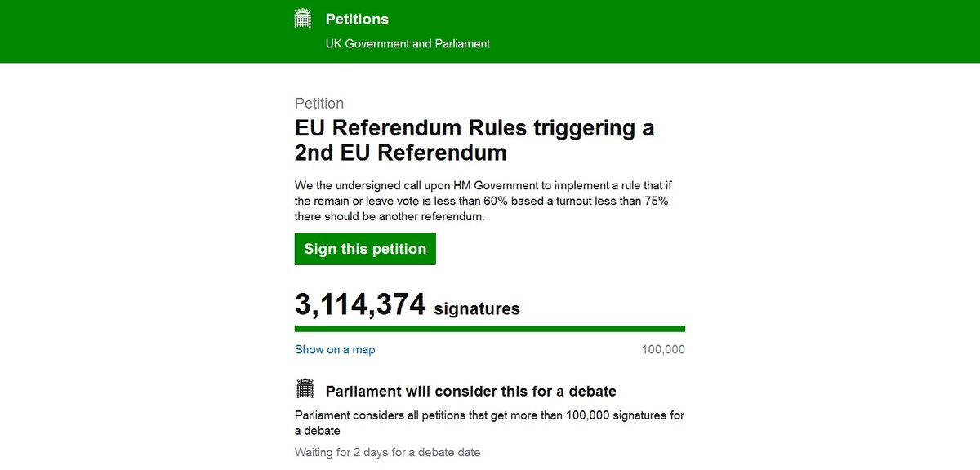Screen dimensions: 980x470
Task: Click the grey Petition label above the title
Action: click(319, 104)
